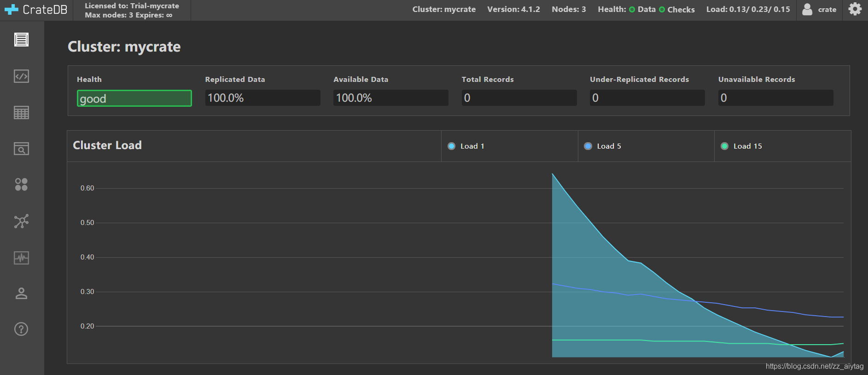The width and height of the screenshot is (868, 375).
Task: Click the 0.60 y-axis label on chart
Action: (87, 188)
